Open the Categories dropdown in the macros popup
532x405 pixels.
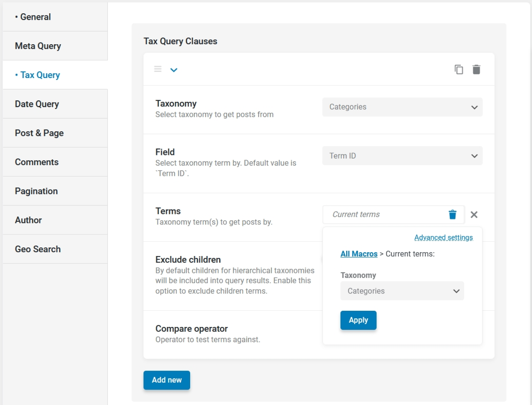click(x=402, y=291)
